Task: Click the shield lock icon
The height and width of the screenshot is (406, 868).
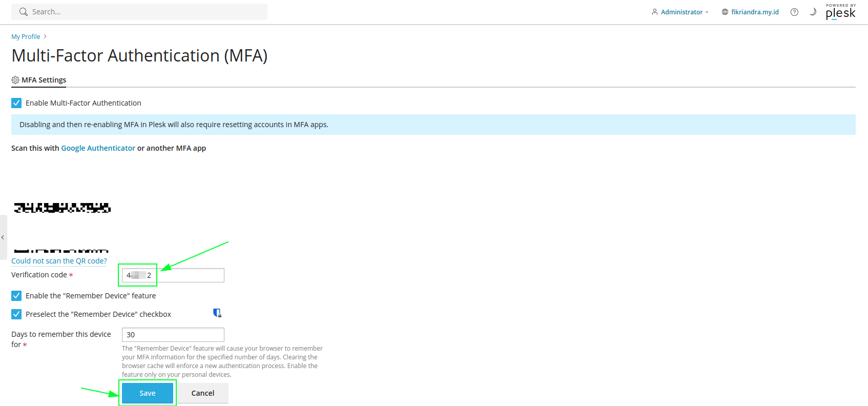Action: (217, 313)
